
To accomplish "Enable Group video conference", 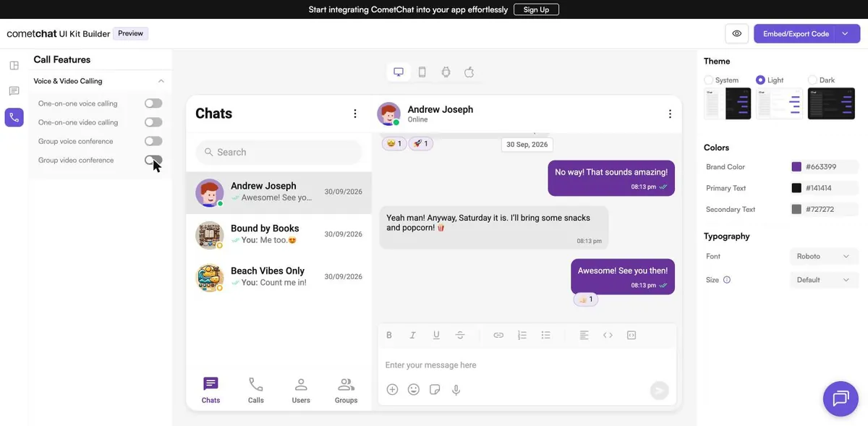I will tap(153, 160).
